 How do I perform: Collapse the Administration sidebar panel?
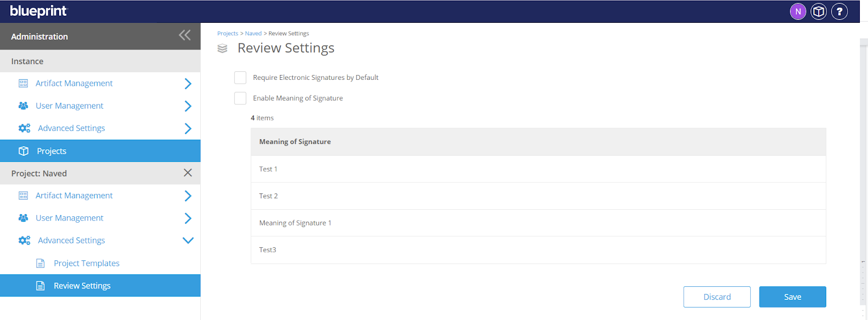point(184,36)
